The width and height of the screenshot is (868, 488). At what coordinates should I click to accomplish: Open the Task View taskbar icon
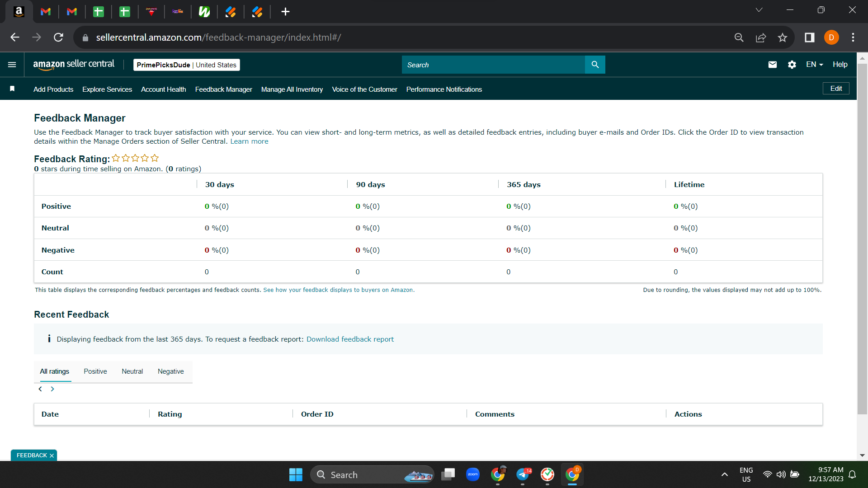[x=448, y=474]
